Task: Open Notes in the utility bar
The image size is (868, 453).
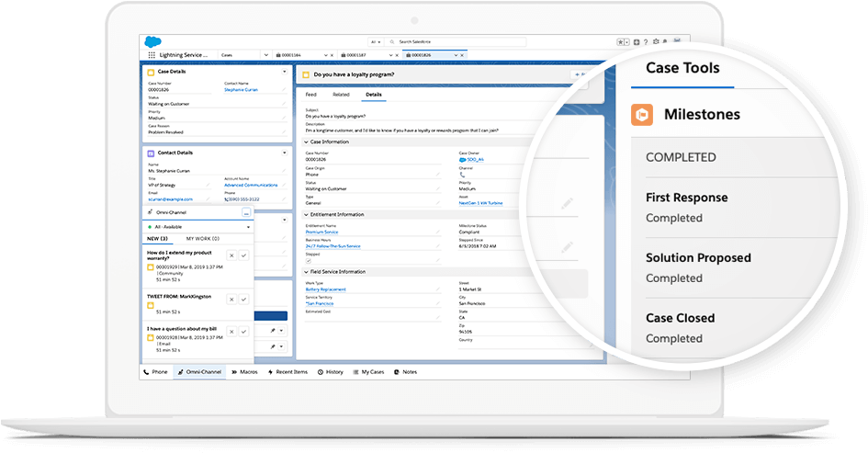Action: click(x=406, y=372)
